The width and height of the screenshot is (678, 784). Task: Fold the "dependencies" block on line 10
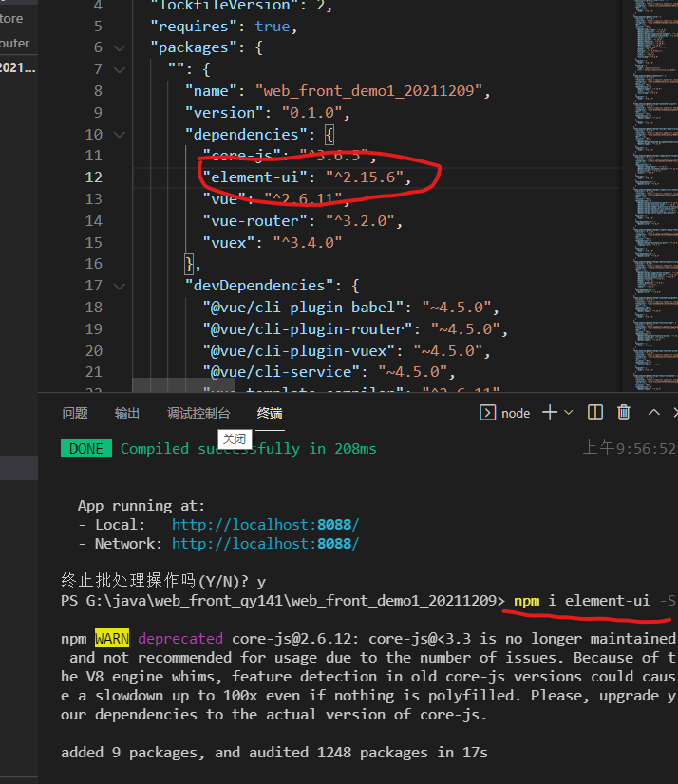pyautogui.click(x=119, y=135)
